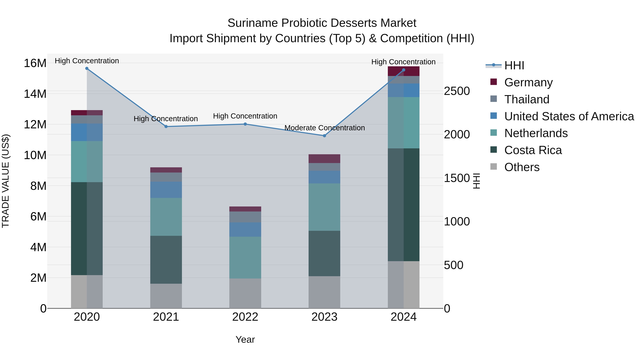644x362 pixels.
Task: Click the Costa Rica segment in 2024 bar
Action: 404,205
